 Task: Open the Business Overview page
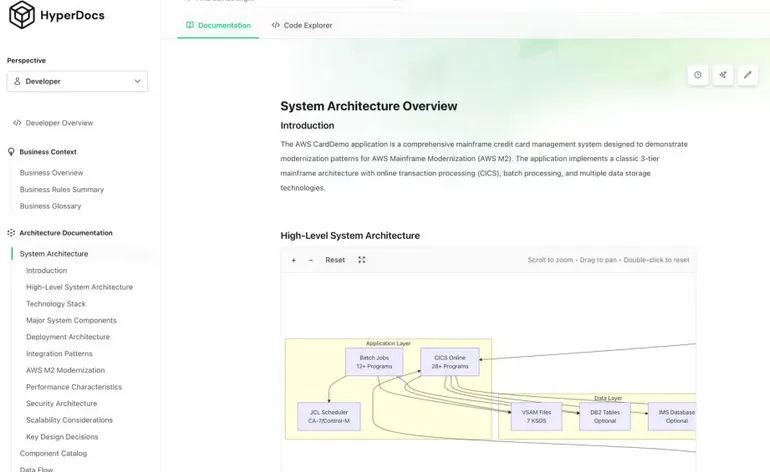pos(52,173)
